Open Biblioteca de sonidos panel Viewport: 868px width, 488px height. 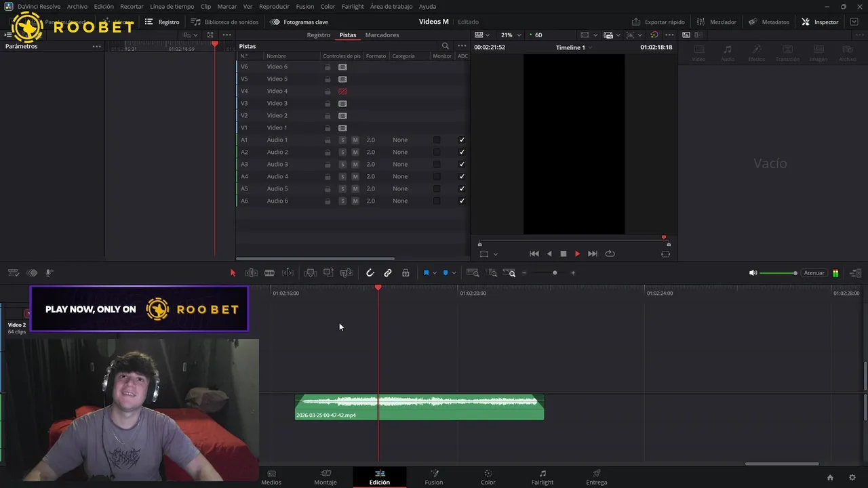point(224,22)
